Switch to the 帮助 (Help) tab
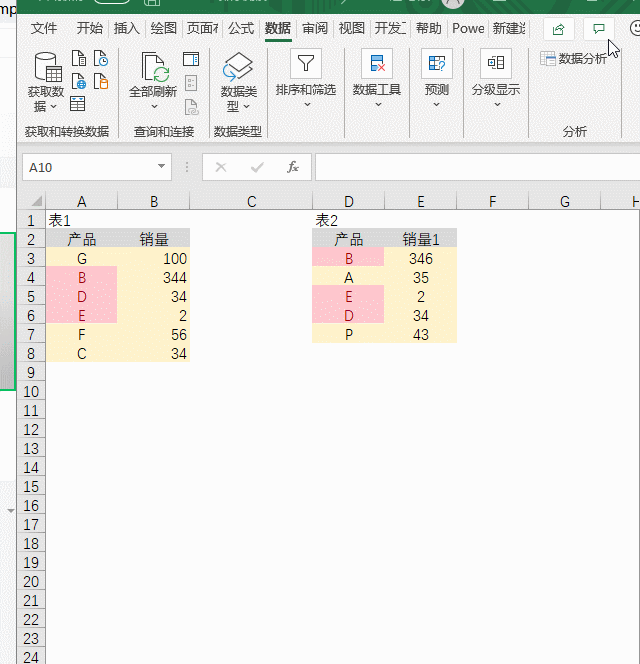Screen dimensions: 640x664 pyautogui.click(x=428, y=28)
